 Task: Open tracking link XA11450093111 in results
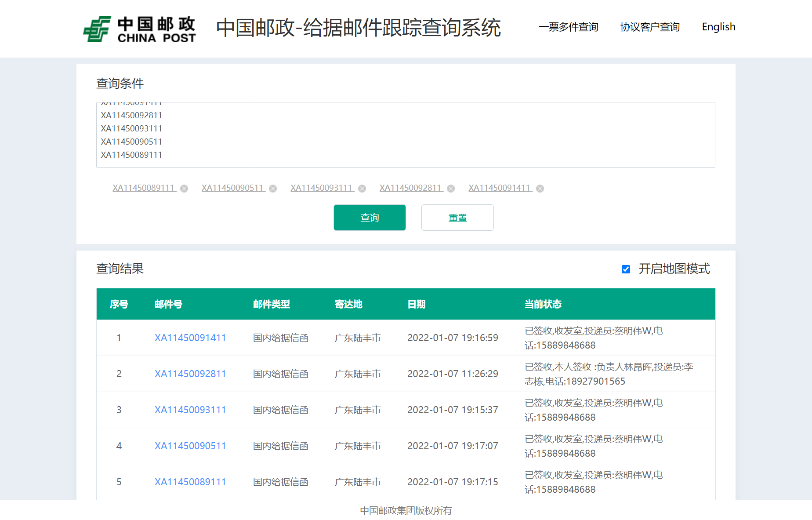coord(190,410)
